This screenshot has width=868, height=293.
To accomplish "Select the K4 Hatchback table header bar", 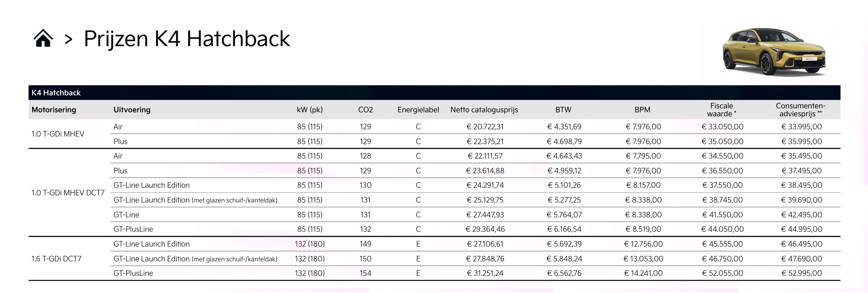I will (434, 93).
